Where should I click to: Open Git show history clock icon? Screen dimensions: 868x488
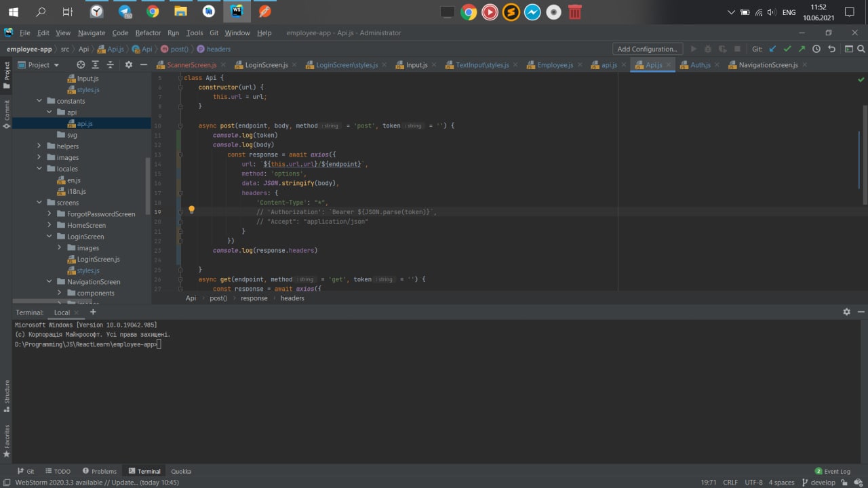coord(816,49)
